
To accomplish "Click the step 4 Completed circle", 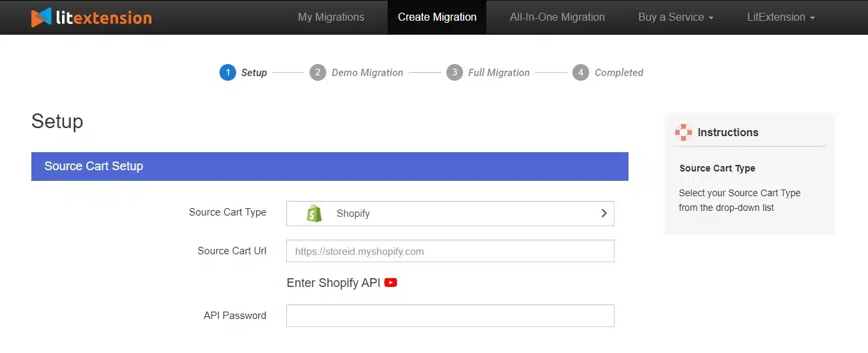I will 580,73.
